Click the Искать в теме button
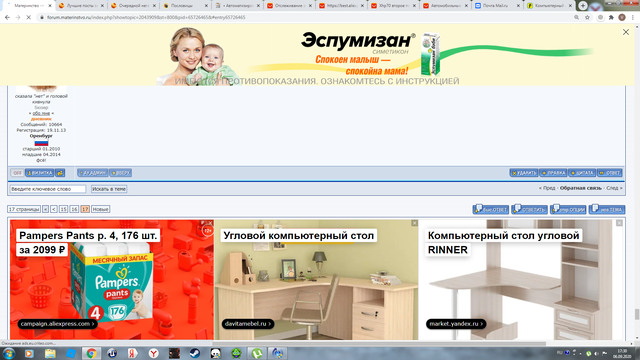Image resolution: width=640 pixels, height=360 pixels. pos(109,189)
